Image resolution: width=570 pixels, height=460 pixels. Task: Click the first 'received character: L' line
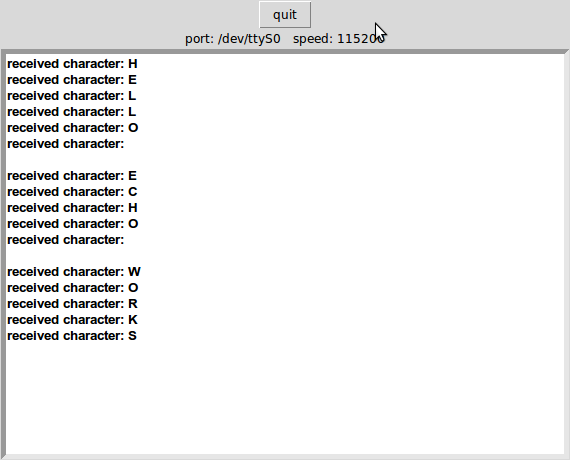click(72, 96)
